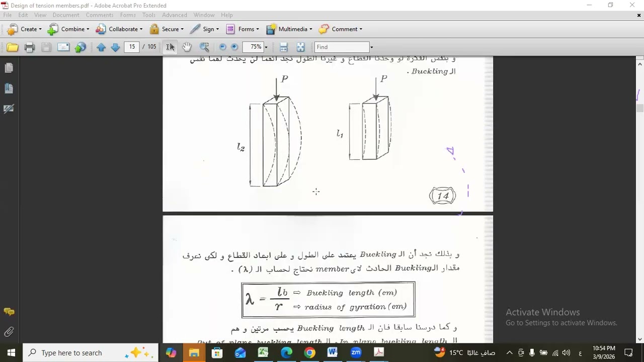Click the vertical scrollbar thumb
The image size is (644, 362).
pos(640,108)
